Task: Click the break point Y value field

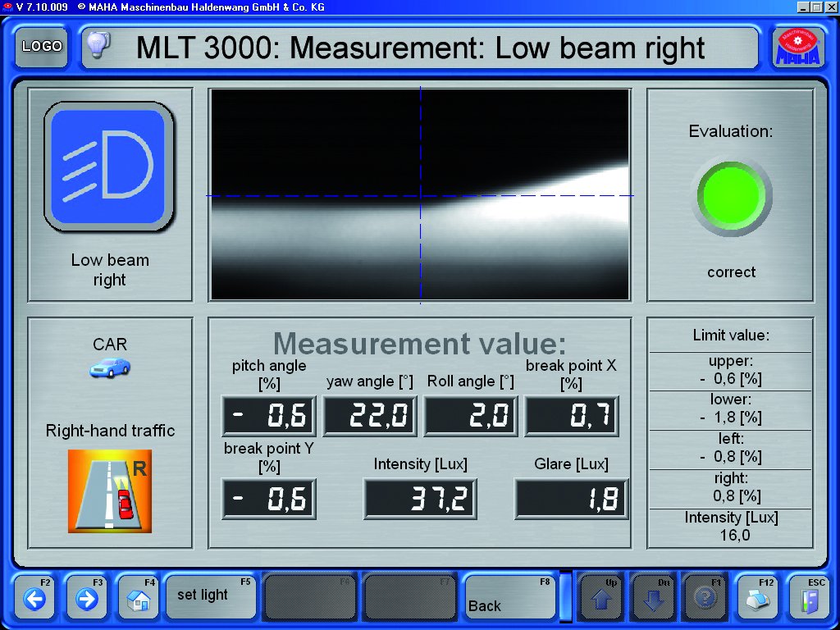Action: pos(269,499)
